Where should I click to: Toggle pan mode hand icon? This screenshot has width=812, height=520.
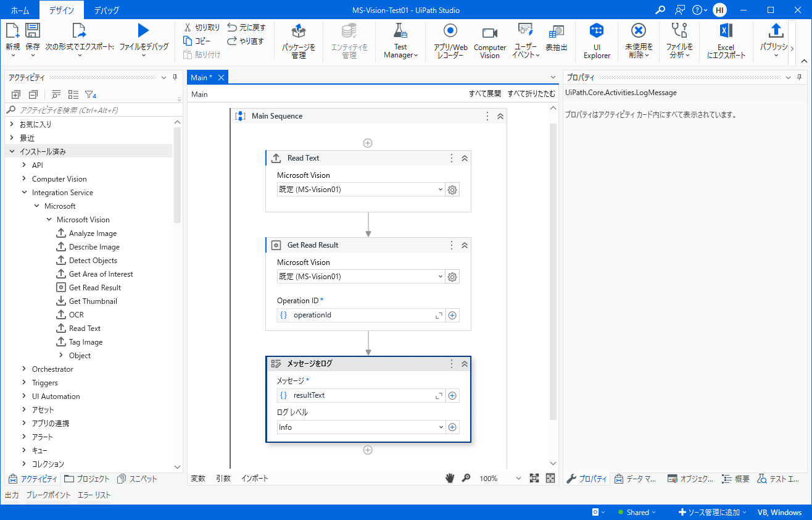450,478
